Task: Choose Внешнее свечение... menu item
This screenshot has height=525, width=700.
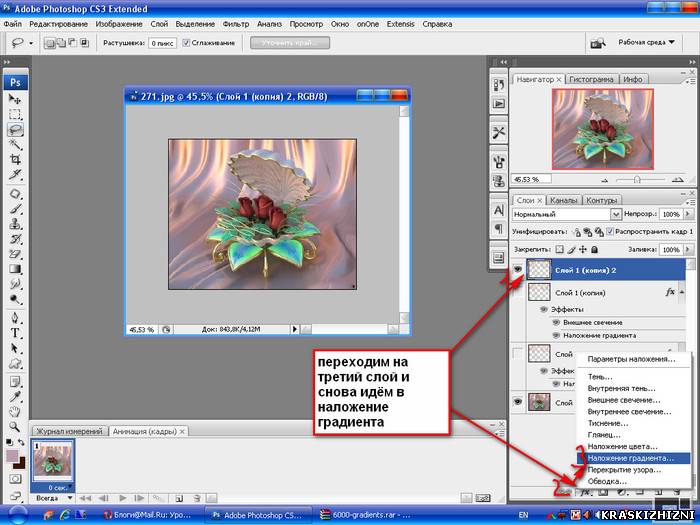Action: [633, 400]
